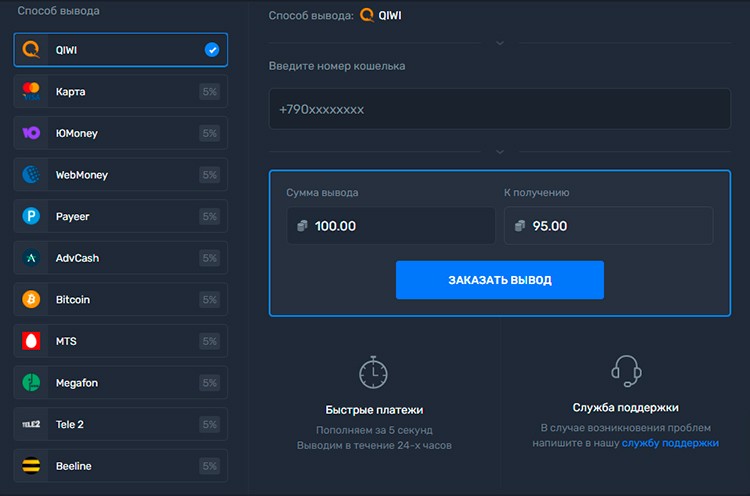Focus the wallet number input field
Viewport: 750px width, 496px height.
point(500,109)
